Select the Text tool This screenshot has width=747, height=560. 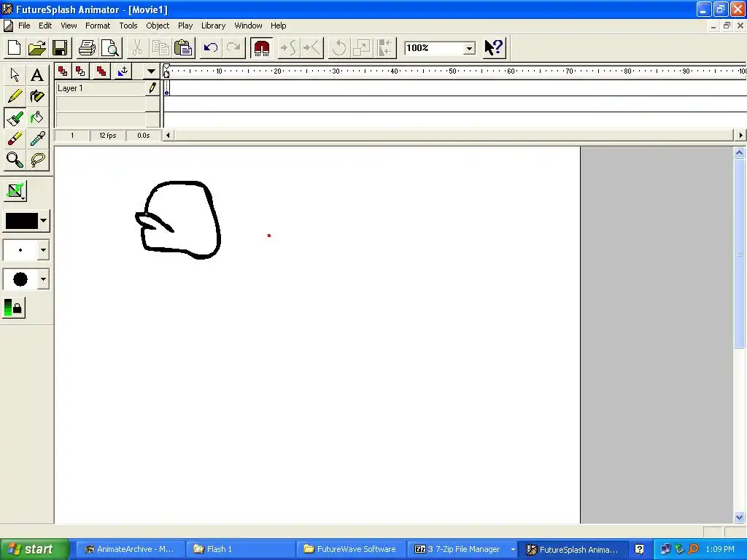point(36,75)
